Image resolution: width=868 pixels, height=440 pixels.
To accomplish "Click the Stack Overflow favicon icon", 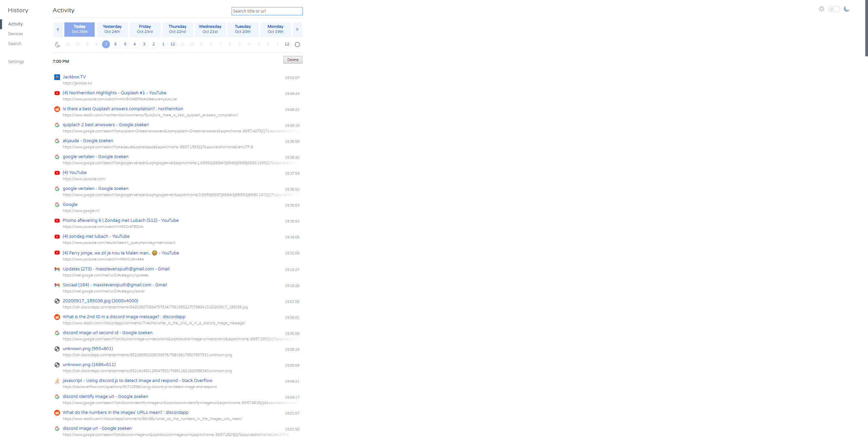I will coord(57,381).
